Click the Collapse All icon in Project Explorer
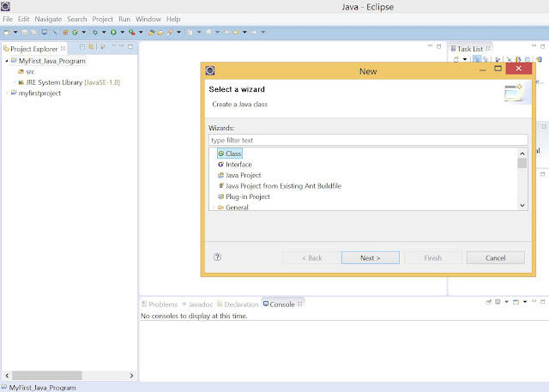This screenshot has height=392, width=549. [x=82, y=46]
